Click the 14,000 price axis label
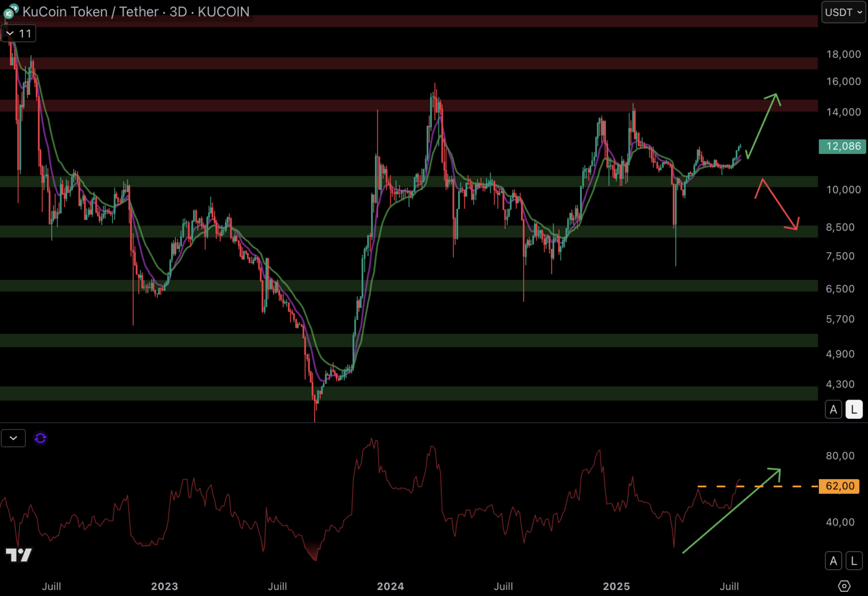The height and width of the screenshot is (596, 868). [843, 112]
